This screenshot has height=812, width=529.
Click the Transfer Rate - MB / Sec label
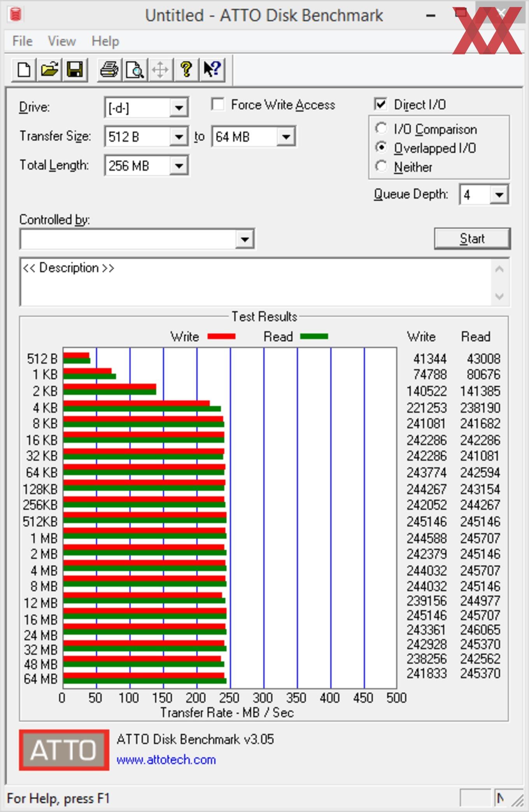click(227, 712)
